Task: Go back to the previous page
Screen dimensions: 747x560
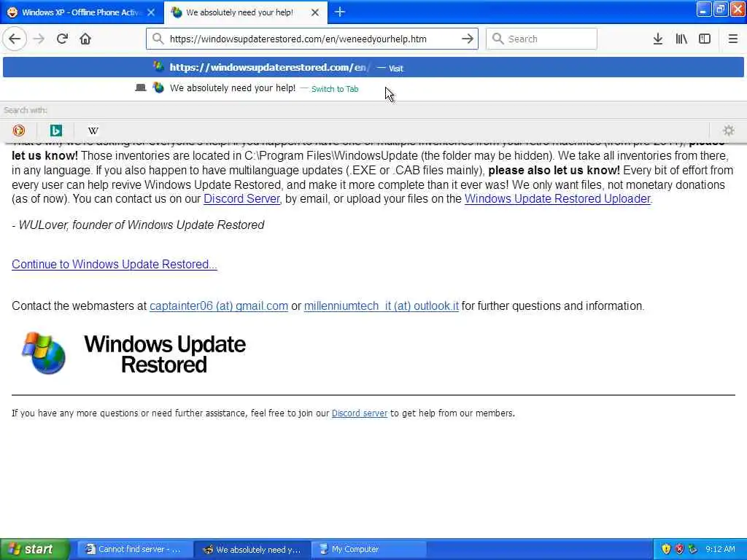Action: [15, 39]
